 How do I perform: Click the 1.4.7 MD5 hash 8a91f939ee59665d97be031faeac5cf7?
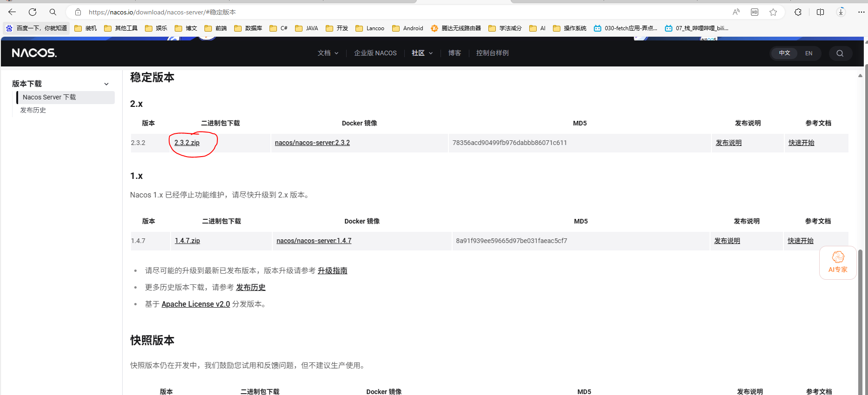point(512,241)
